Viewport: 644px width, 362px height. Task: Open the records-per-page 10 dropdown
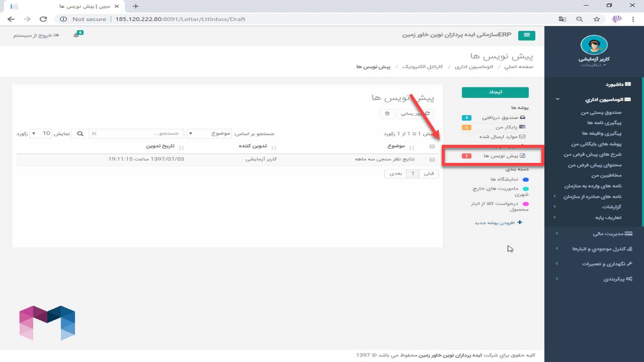(41, 134)
